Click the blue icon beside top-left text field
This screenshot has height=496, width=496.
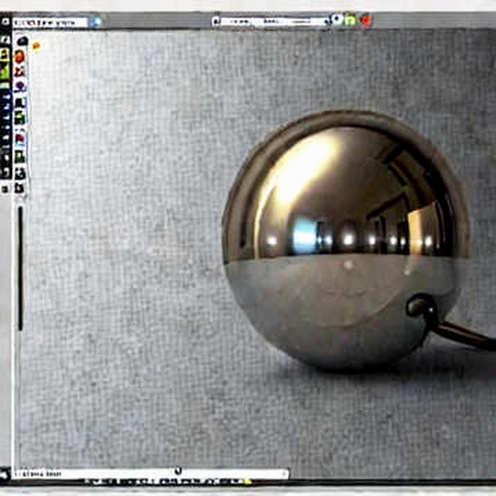[96, 22]
